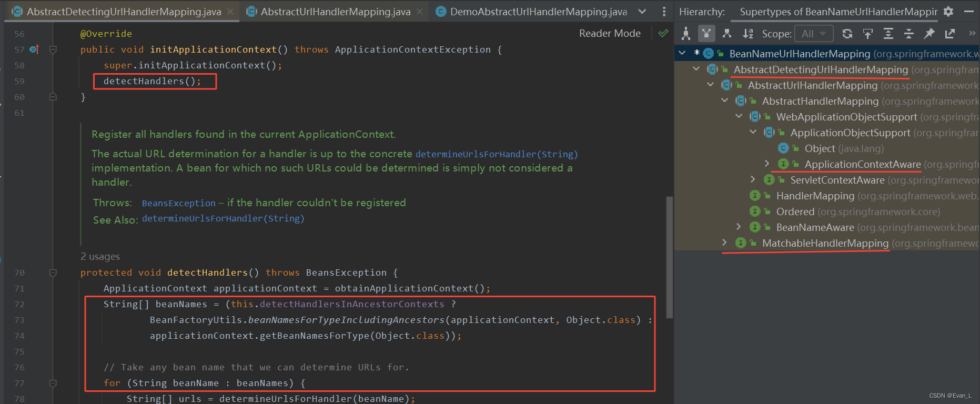The height and width of the screenshot is (404, 980).
Task: Fold the initApplicationContext method at line 57
Action: (53, 49)
